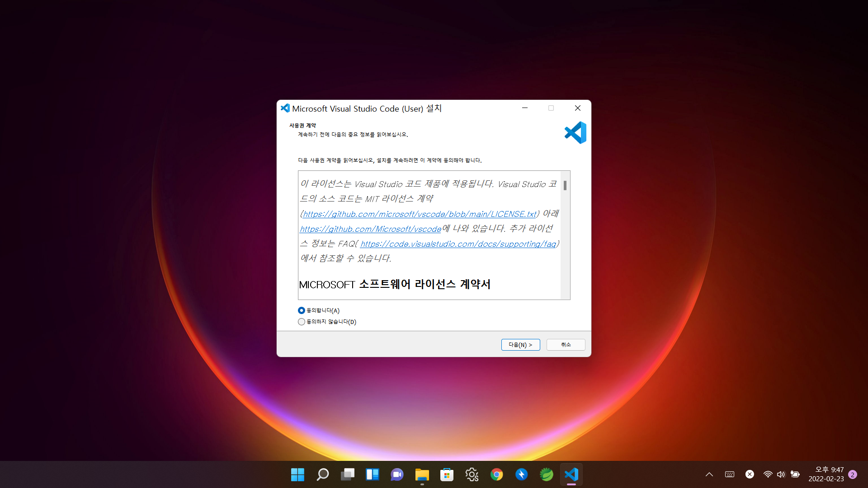Open the clock and date notification area
Screen dimensions: 868x488
tap(826, 474)
